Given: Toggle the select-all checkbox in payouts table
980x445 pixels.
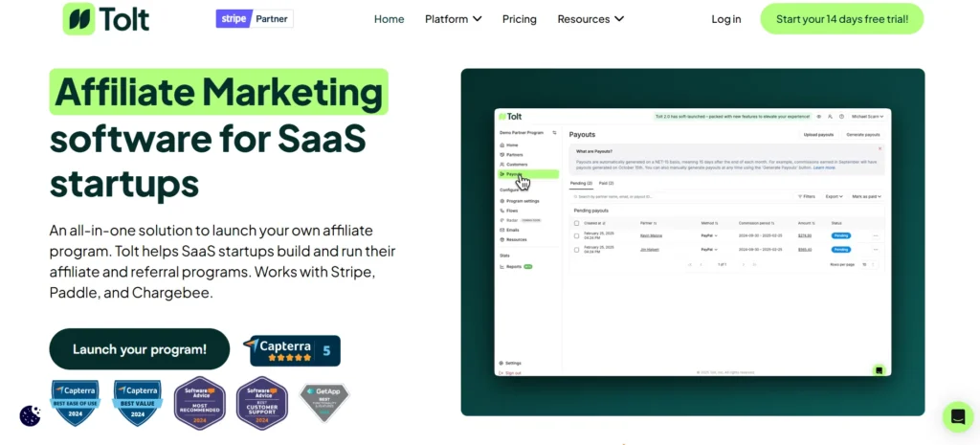Looking at the screenshot, I should [576, 223].
